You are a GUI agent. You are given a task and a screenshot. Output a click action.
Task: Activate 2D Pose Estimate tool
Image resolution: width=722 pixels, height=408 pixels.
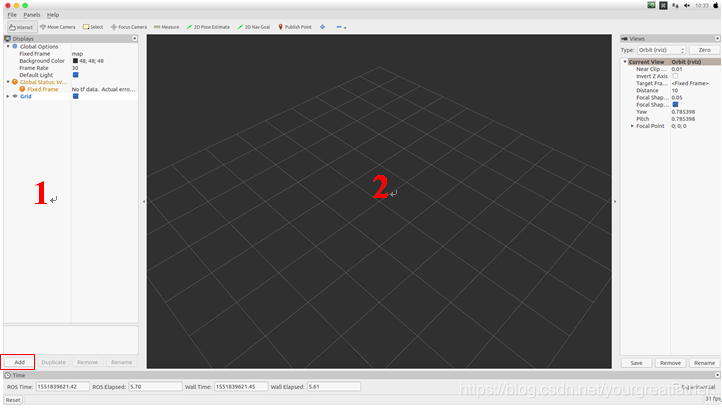(x=208, y=27)
